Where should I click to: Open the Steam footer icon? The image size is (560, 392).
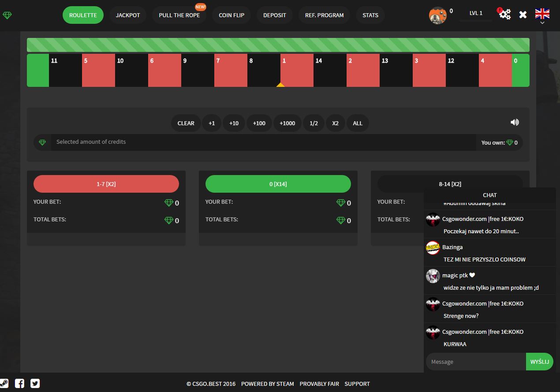[x=4, y=383]
